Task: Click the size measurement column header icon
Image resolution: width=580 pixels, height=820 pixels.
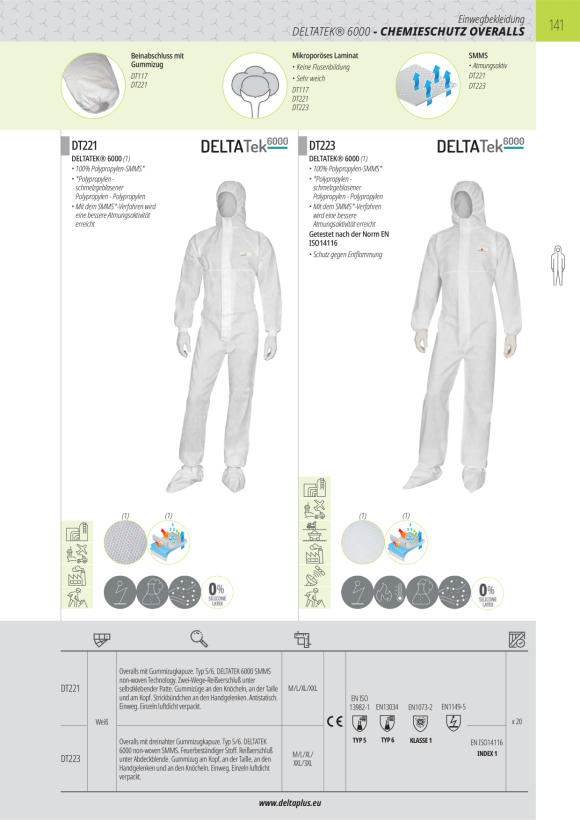Action: (302, 639)
